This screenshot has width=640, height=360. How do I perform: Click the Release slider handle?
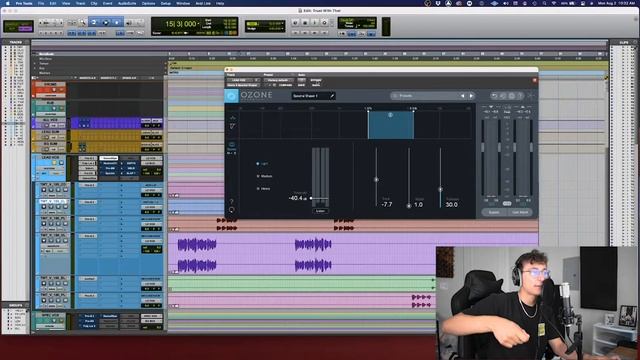pyautogui.click(x=440, y=189)
